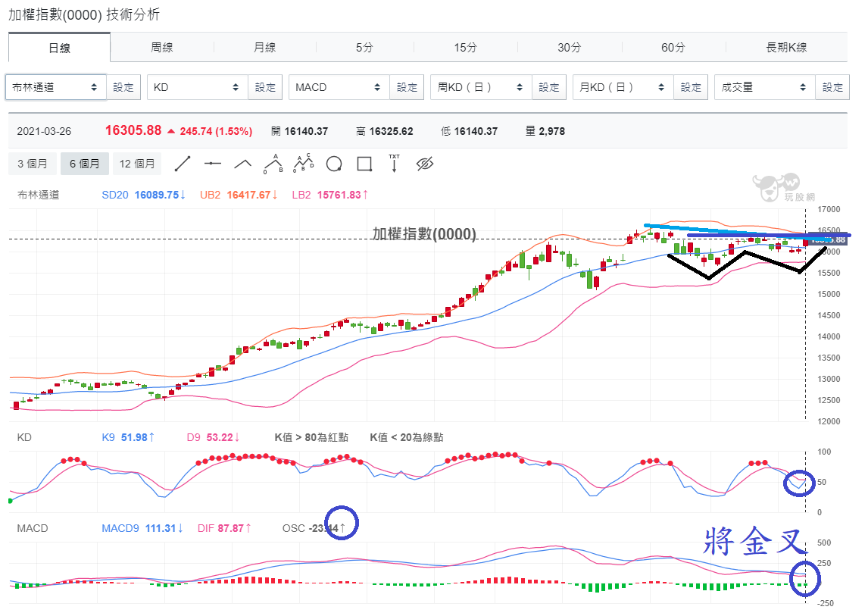The image size is (868, 613).
Task: Click the change 245.74 (1.53%)
Action: pos(216,131)
